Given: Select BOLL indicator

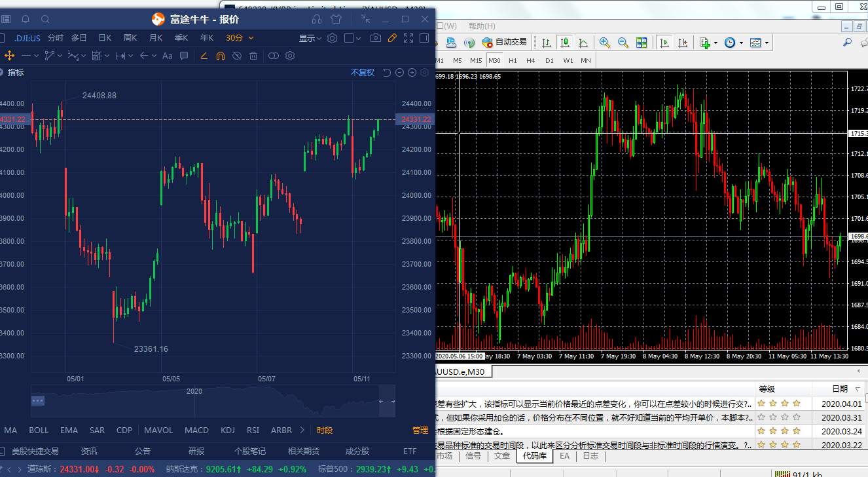Looking at the screenshot, I should coord(39,430).
